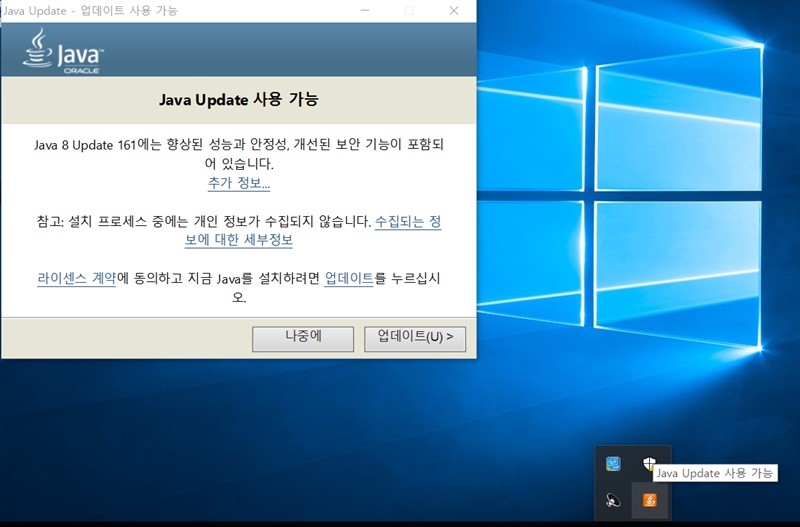Open the 추가 정보... link
The width and height of the screenshot is (800, 527).
coord(239,183)
